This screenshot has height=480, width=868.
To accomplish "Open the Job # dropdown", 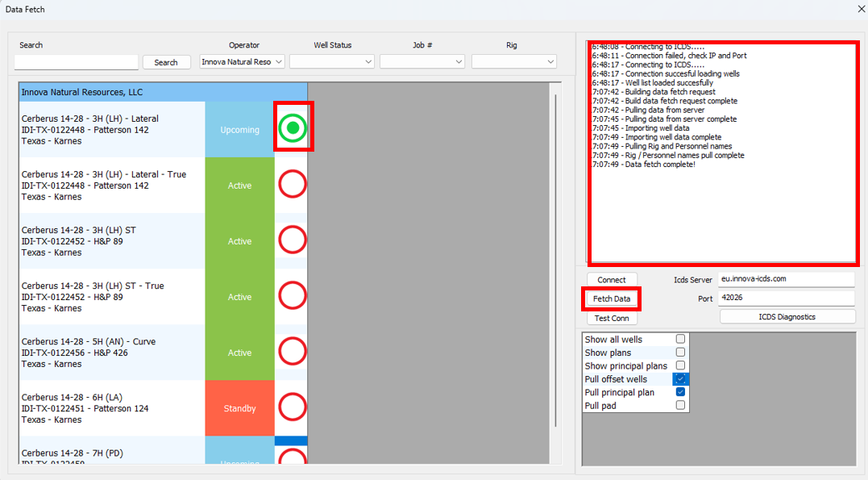I will click(x=422, y=62).
